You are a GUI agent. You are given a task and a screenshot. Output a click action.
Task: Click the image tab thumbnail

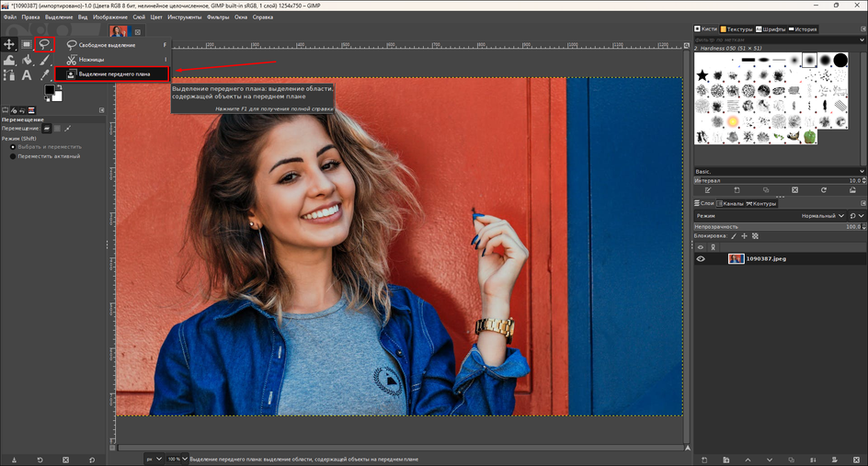click(x=119, y=31)
